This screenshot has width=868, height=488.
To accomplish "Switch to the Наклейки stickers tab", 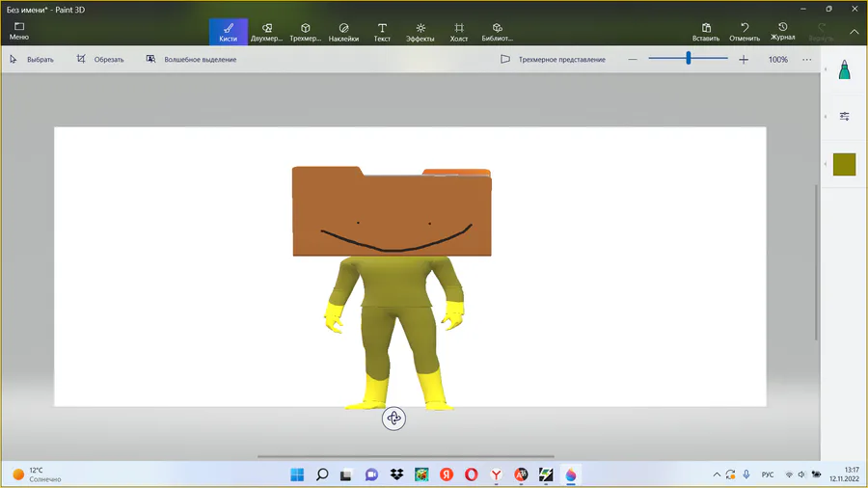I will coord(343,32).
